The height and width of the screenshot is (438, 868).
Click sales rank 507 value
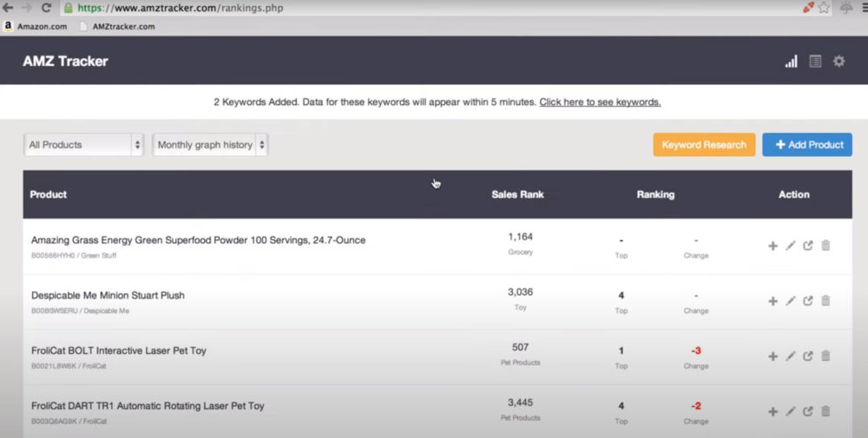click(x=520, y=347)
